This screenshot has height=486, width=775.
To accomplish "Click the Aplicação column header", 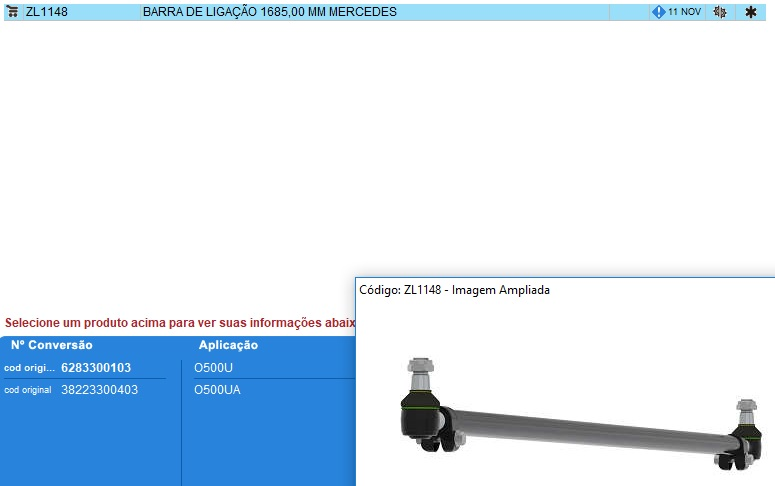I will click(228, 345).
